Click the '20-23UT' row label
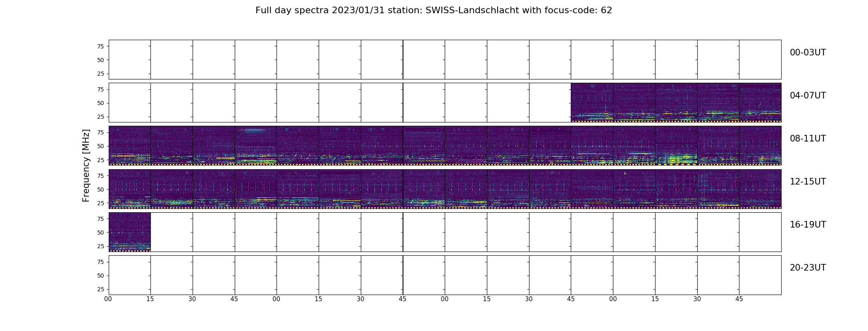 coord(808,268)
